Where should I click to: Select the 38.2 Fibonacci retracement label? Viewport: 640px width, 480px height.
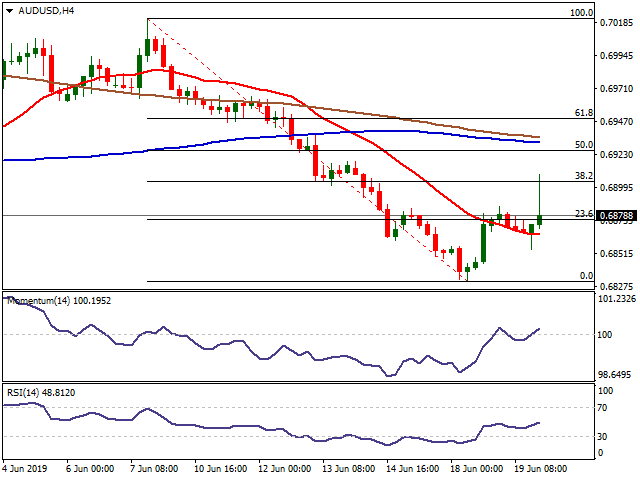coord(585,175)
